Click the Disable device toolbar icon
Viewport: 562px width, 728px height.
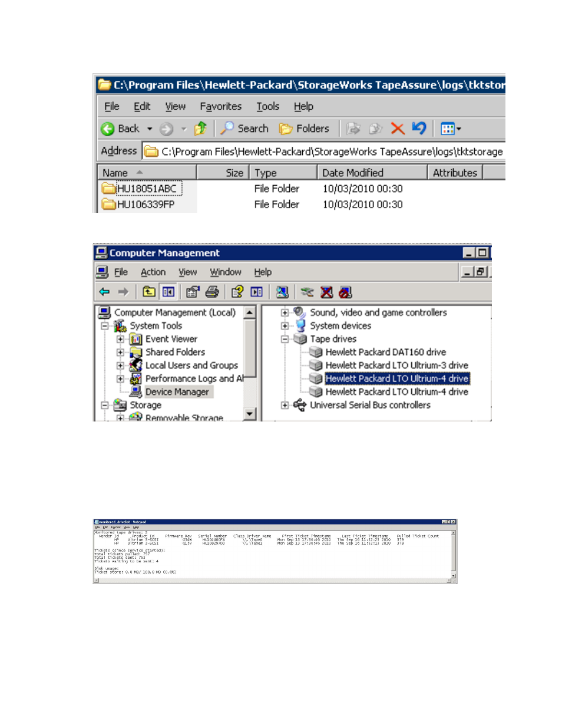pyautogui.click(x=345, y=292)
